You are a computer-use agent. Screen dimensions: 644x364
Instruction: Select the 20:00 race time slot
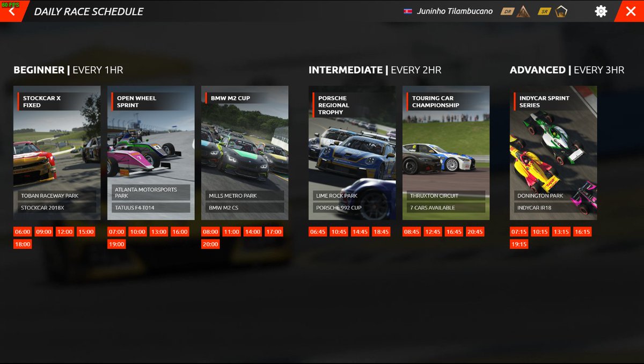[210, 244]
